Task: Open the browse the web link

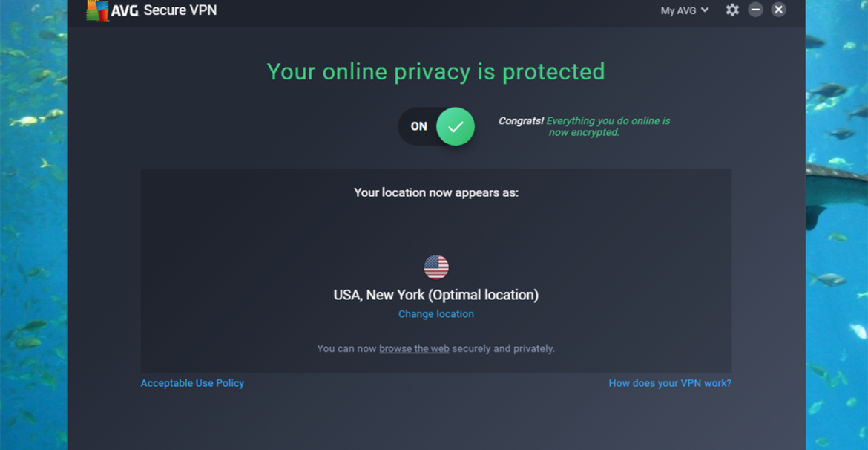Action: (414, 348)
